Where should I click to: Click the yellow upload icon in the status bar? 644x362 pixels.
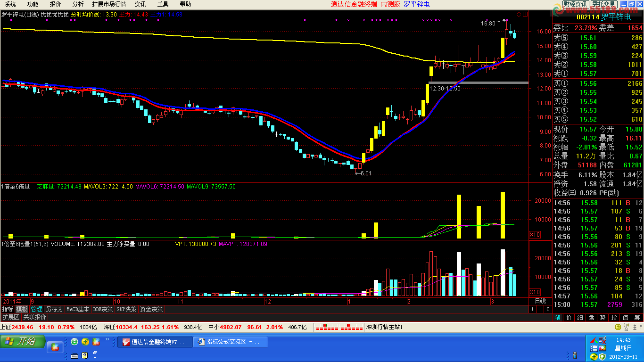[x=618, y=327]
